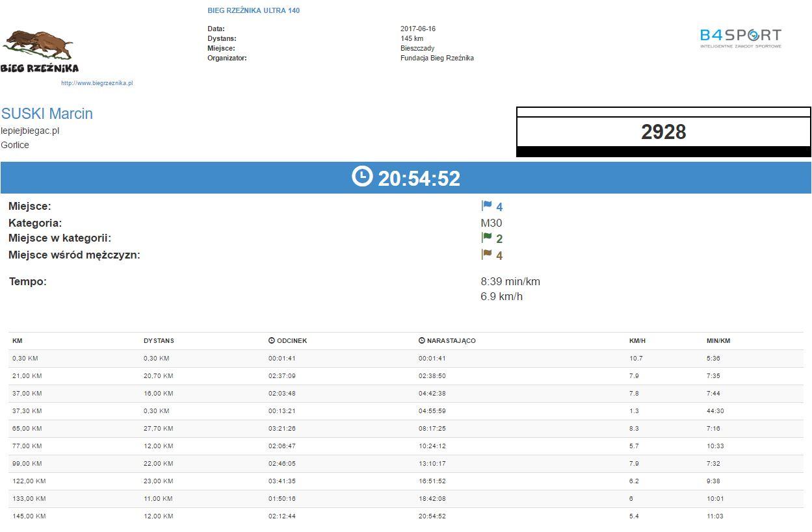Click the 20:54:52 finish time banner
This screenshot has height=532, width=812.
tap(419, 178)
